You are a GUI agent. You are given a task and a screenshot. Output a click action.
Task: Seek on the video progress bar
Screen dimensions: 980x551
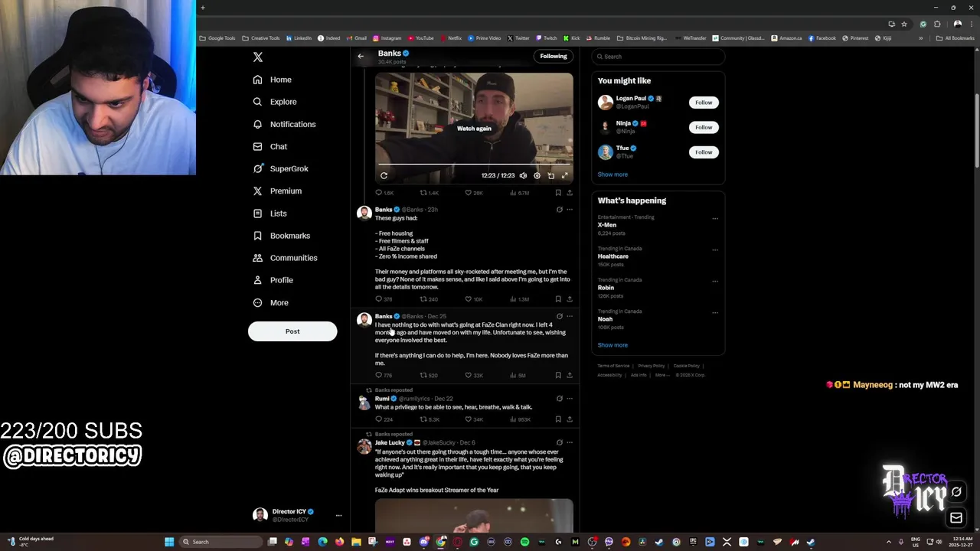click(x=474, y=164)
